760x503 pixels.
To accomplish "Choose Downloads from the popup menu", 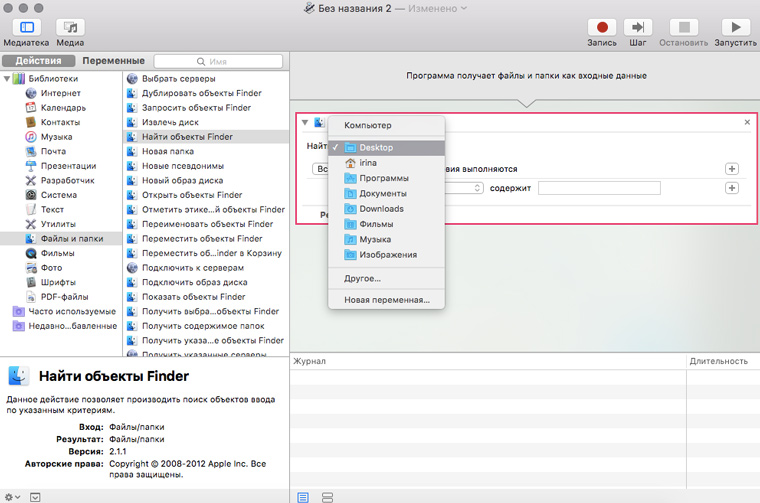I will [381, 209].
